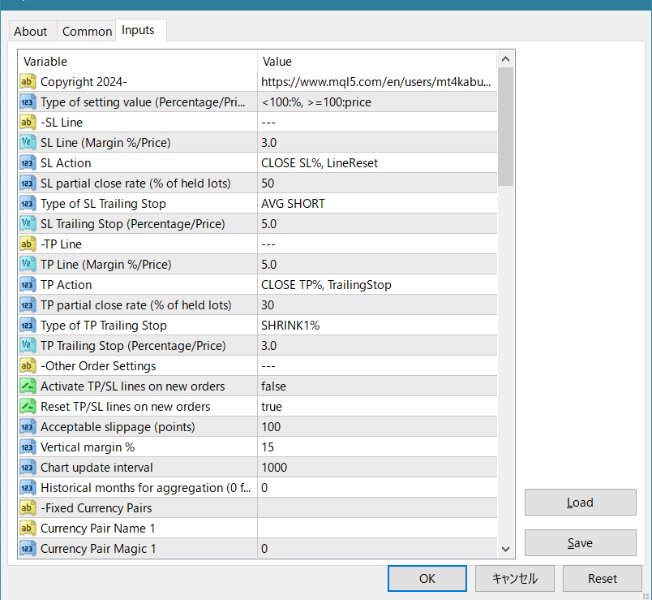The width and height of the screenshot is (652, 600).
Task: Click the icon for TP Trailing Stop (Percentage/Price)
Action: (x=27, y=346)
